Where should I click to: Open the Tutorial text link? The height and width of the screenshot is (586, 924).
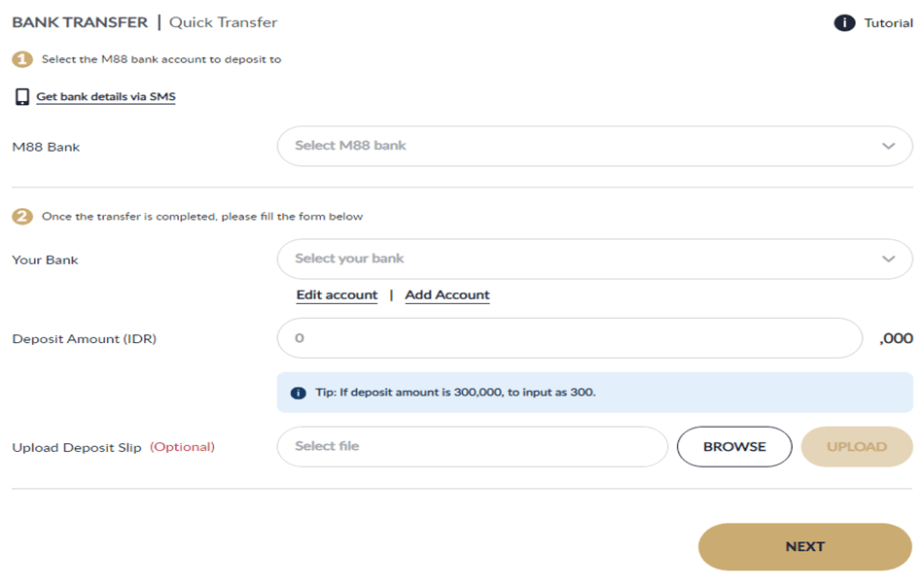(x=888, y=23)
